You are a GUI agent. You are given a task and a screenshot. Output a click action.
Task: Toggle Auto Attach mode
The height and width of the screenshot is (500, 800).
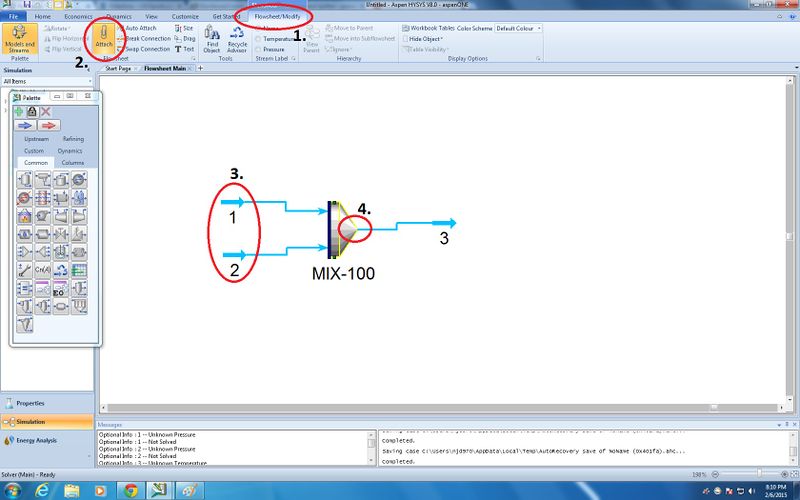[140, 28]
